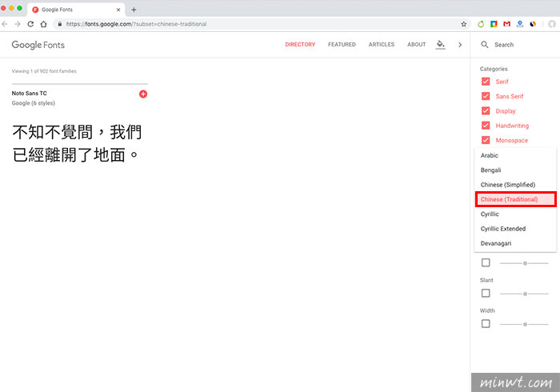
Task: Open the ARTICLES tab
Action: 382,44
